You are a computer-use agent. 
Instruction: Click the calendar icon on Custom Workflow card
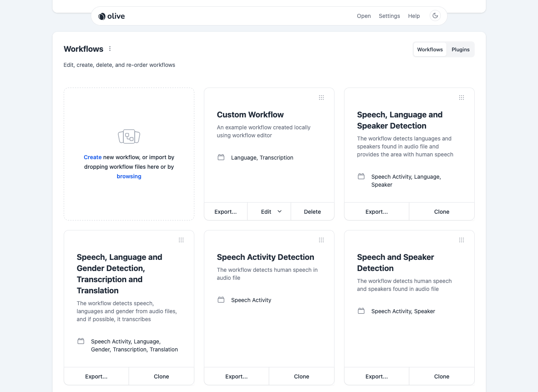tap(221, 157)
